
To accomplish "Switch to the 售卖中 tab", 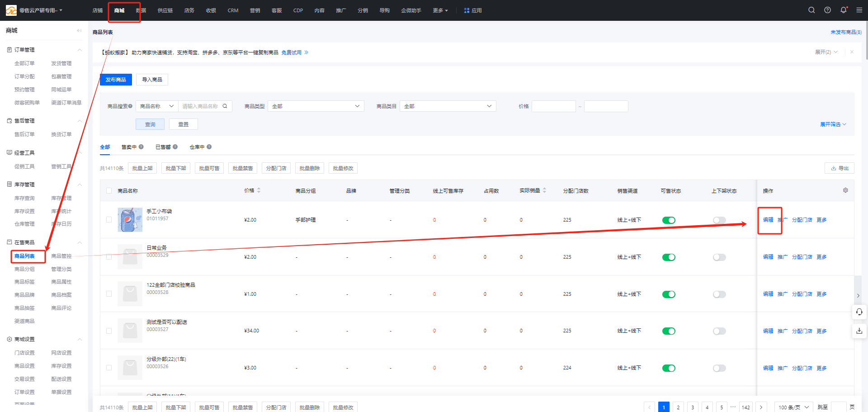I will (x=129, y=147).
